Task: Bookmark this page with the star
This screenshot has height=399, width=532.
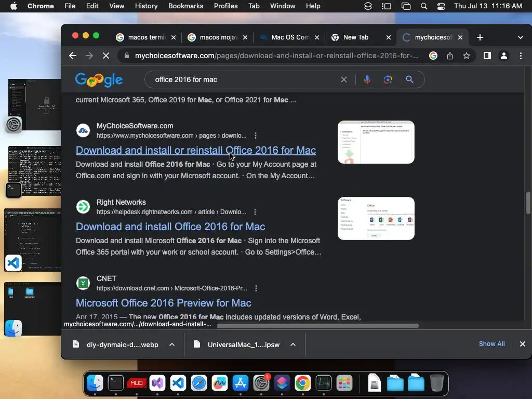Action: click(467, 56)
